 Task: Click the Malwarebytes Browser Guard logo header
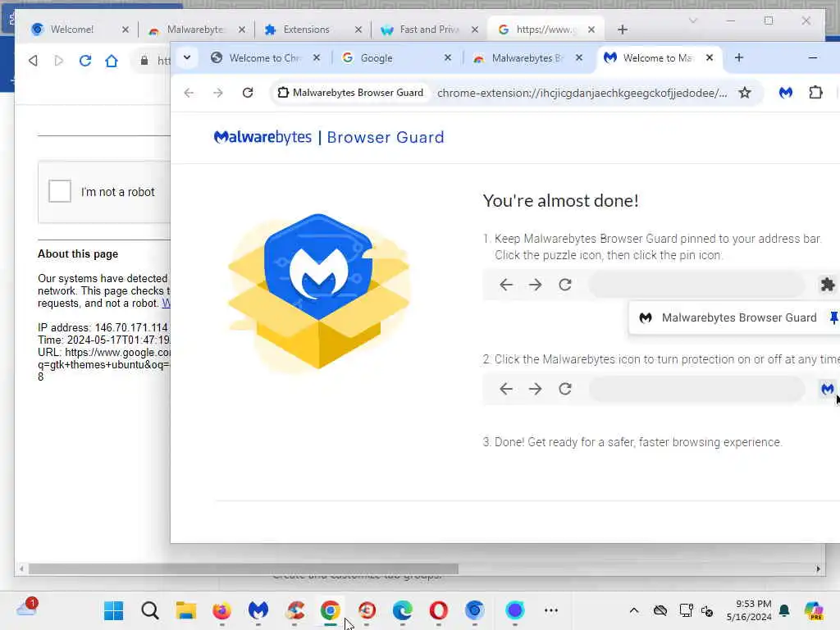(329, 137)
